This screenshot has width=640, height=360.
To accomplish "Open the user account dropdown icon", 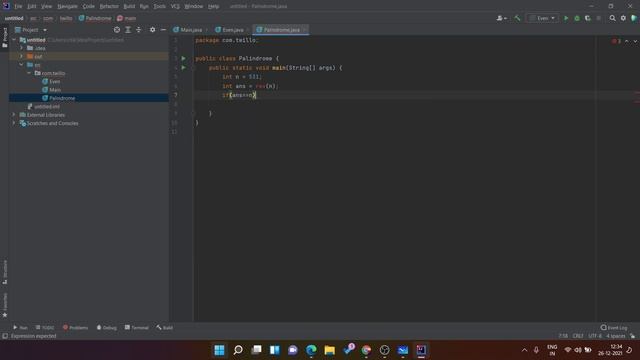I will click(x=502, y=18).
